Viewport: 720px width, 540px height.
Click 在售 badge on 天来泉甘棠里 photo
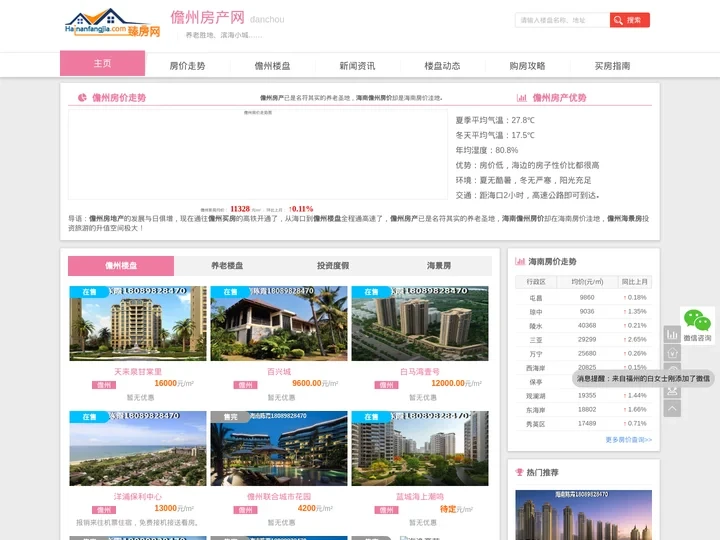pyautogui.click(x=89, y=292)
